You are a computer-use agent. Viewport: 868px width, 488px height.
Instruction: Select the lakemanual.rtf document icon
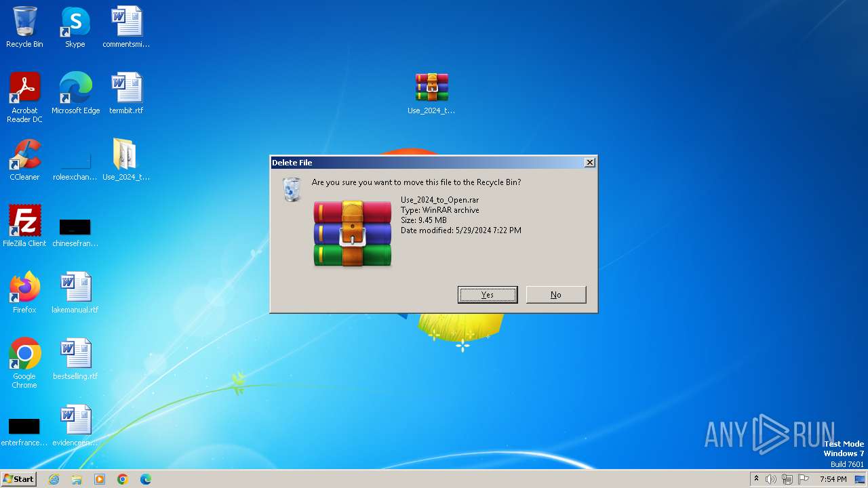pyautogui.click(x=75, y=293)
